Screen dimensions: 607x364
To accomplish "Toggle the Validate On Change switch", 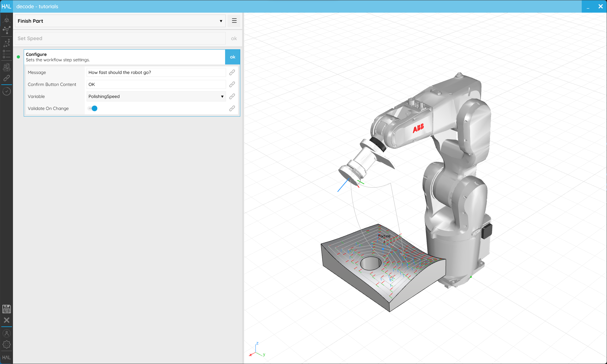I will coord(93,108).
